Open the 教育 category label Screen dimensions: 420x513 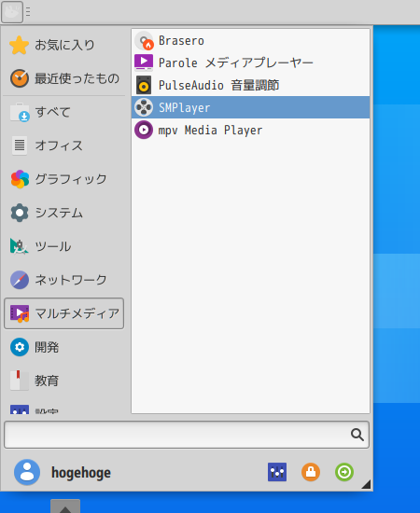click(48, 381)
